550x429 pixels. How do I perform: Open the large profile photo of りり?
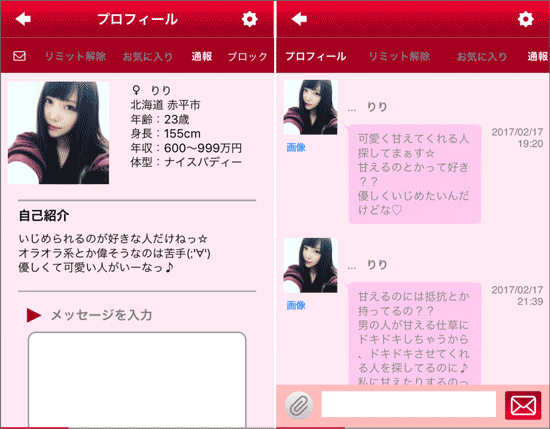coord(58,133)
